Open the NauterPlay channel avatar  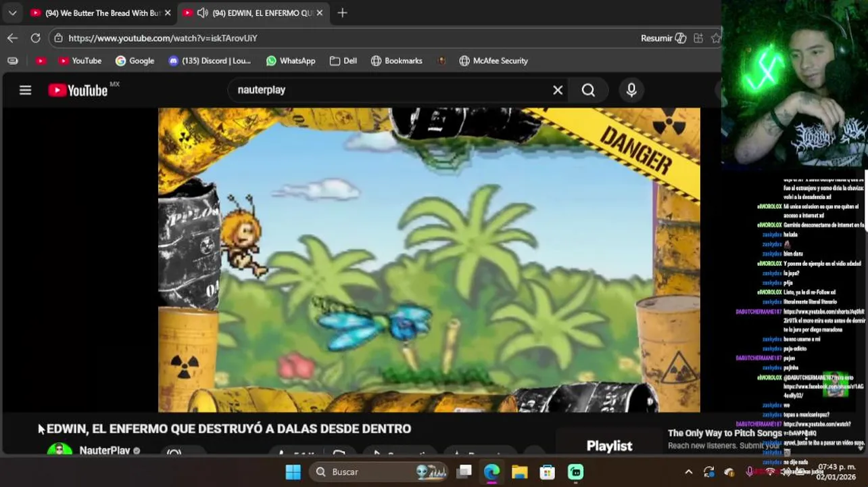click(59, 450)
